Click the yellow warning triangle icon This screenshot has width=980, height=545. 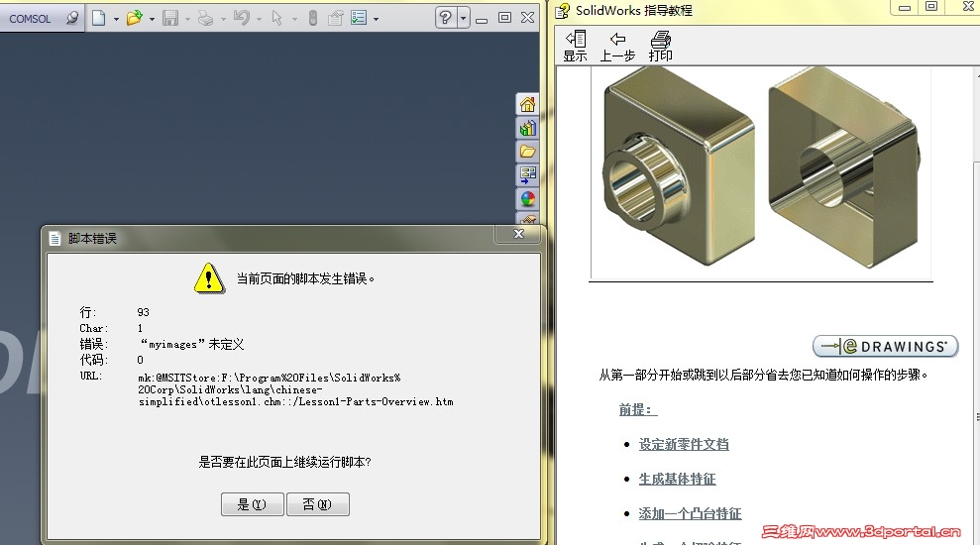[x=209, y=278]
